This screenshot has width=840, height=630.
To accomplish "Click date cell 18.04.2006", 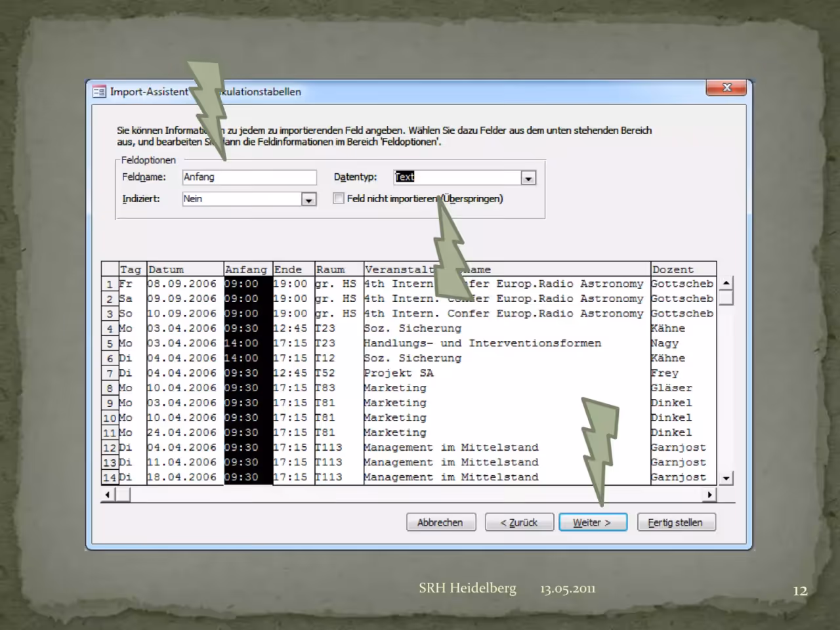I will point(182,477).
